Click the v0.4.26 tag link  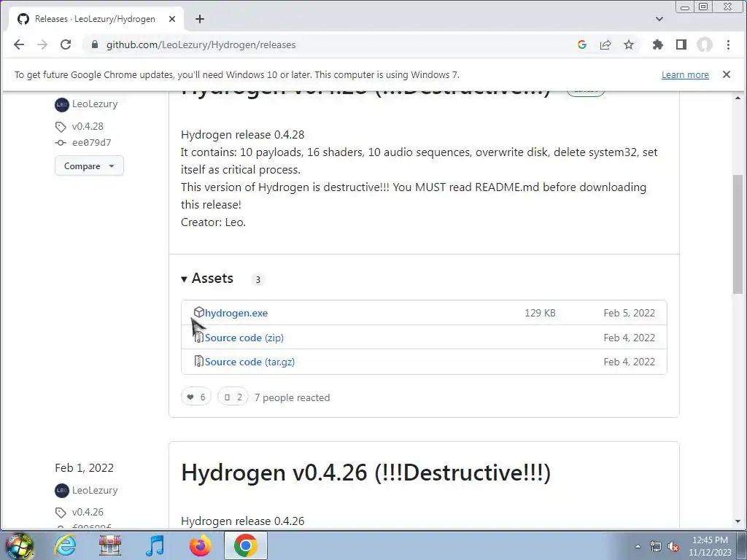[x=88, y=513]
